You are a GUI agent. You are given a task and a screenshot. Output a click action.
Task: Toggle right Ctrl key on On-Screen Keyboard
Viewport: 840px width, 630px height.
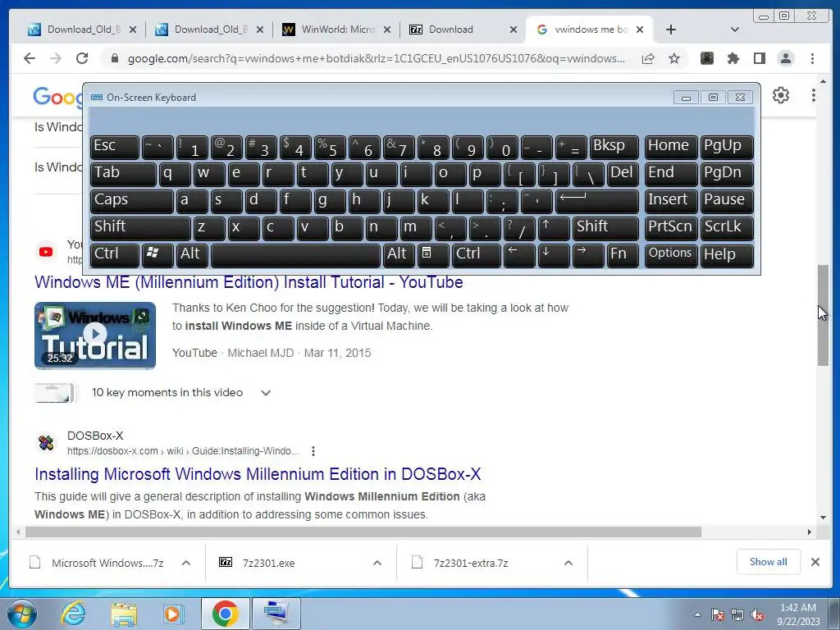477,256
